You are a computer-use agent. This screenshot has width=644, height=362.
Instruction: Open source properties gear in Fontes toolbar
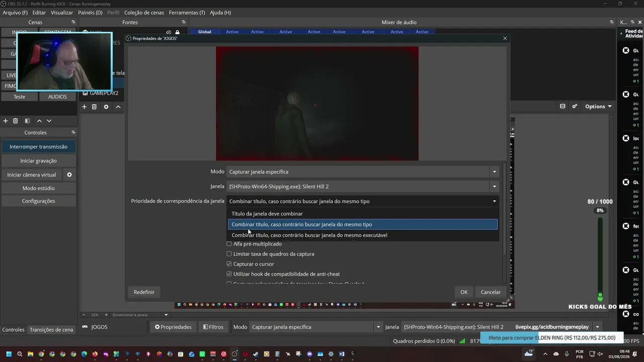pyautogui.click(x=106, y=107)
